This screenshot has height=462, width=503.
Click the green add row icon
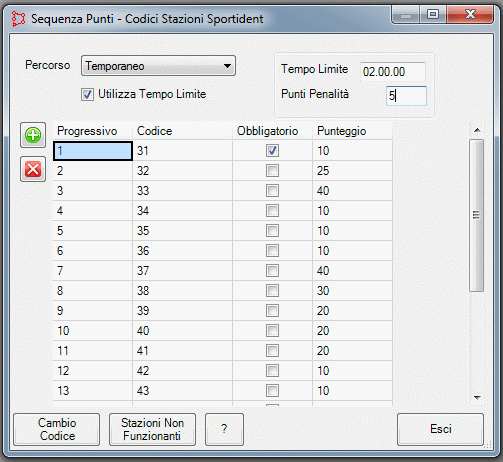(33, 135)
